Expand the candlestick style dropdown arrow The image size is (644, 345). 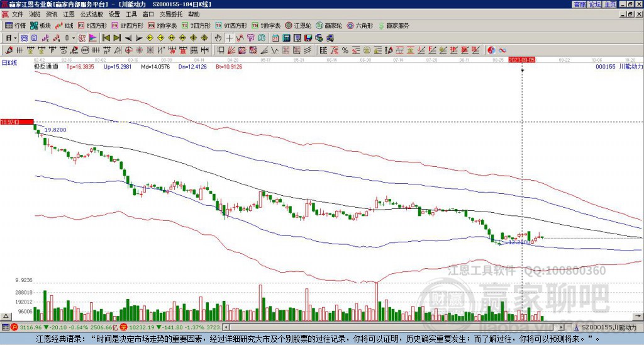coord(74,38)
